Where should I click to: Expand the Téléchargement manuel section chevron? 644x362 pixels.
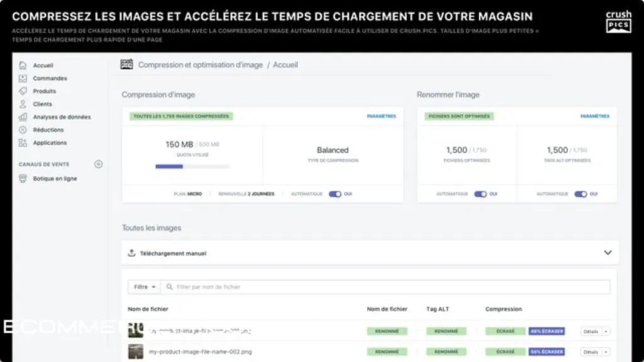(608, 253)
